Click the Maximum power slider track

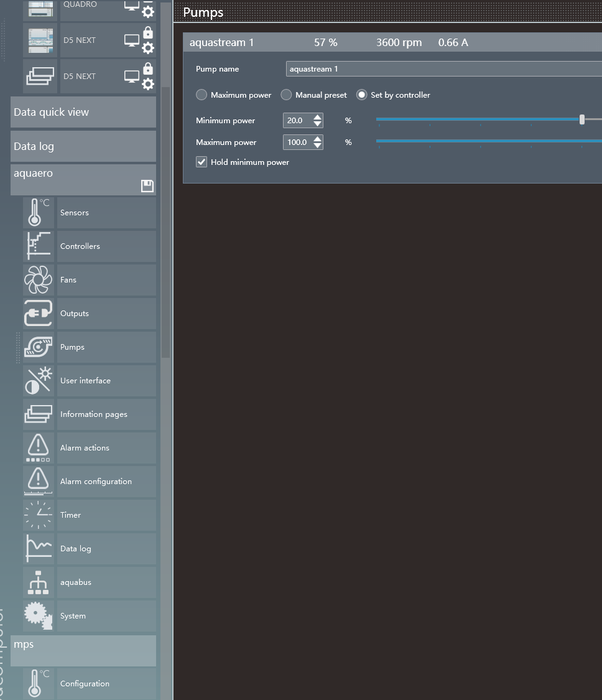click(x=489, y=141)
